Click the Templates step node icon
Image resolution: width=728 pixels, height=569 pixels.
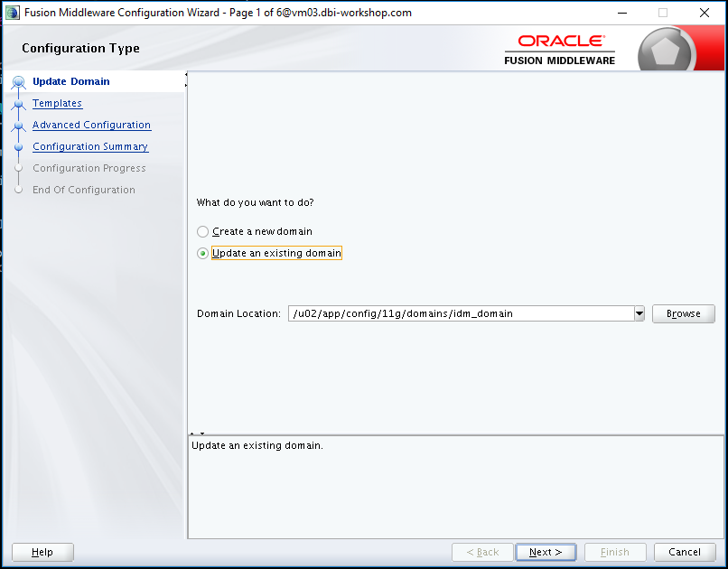coord(19,104)
